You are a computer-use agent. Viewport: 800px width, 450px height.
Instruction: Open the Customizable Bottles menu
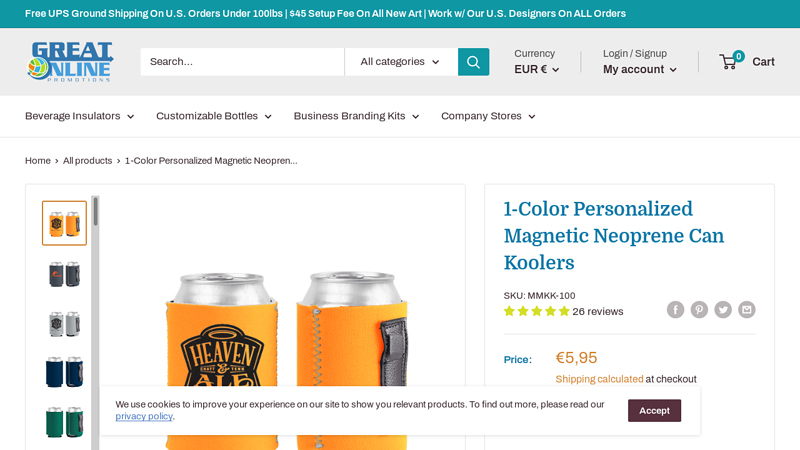click(213, 116)
